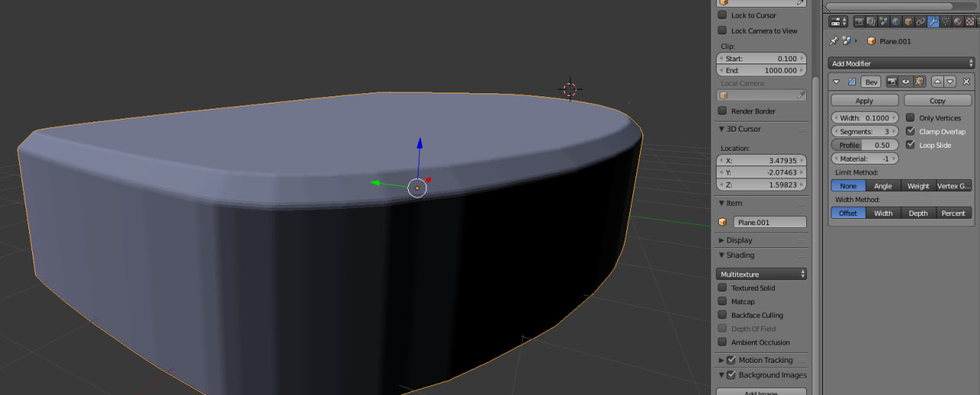Click the Bevel Profile 0.50 slider

pos(864,145)
